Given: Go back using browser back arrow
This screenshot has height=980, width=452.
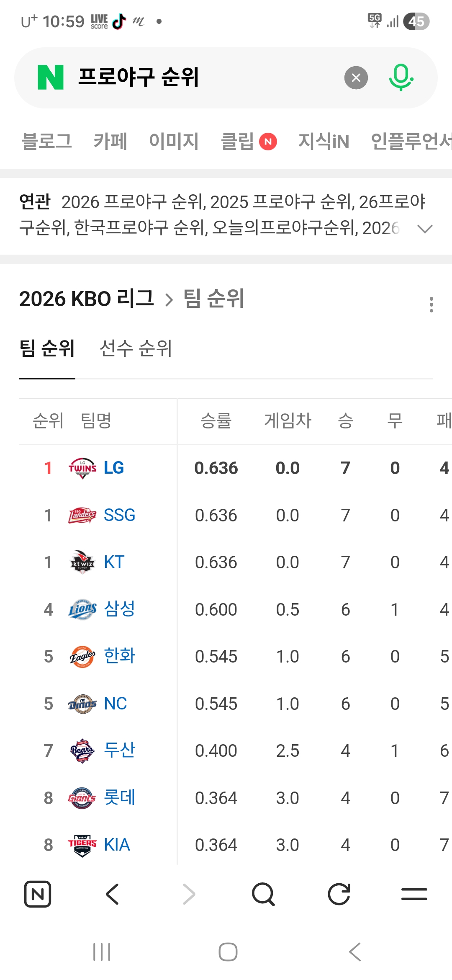Looking at the screenshot, I should tap(113, 894).
